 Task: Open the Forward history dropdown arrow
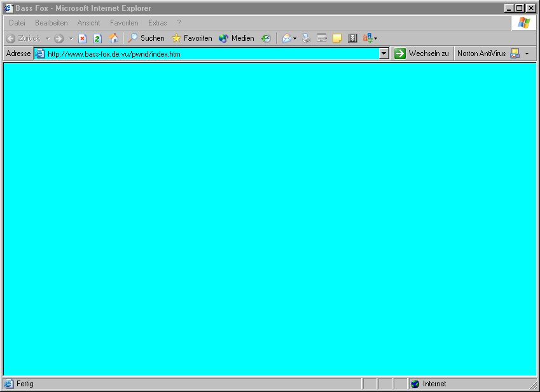(71, 39)
